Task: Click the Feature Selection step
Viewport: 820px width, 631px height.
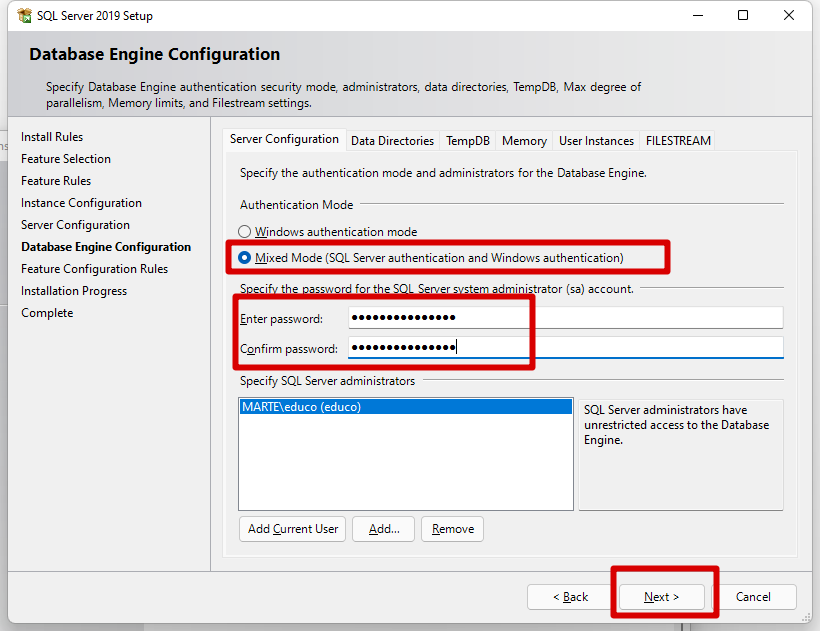Action: [x=66, y=159]
